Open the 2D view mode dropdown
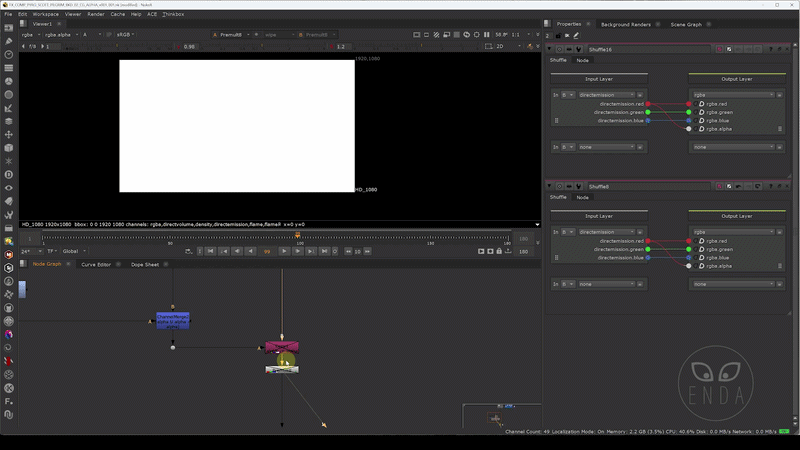800x450 pixels. 509,46
